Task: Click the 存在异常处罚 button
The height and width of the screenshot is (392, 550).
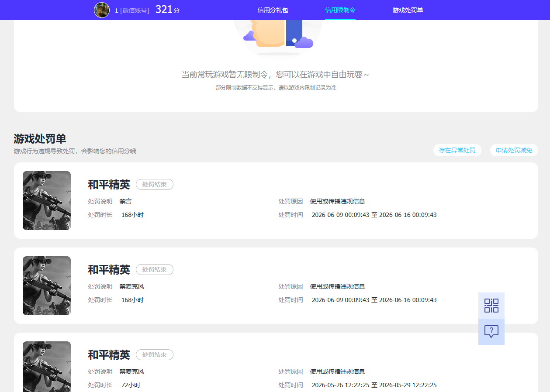Action: 457,150
